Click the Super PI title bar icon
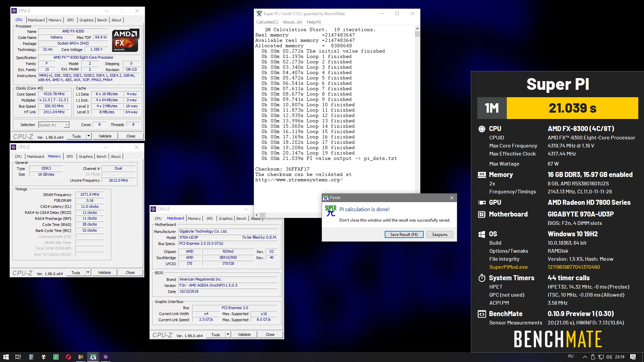Viewport: 644px width, 362px height. coord(259,13)
